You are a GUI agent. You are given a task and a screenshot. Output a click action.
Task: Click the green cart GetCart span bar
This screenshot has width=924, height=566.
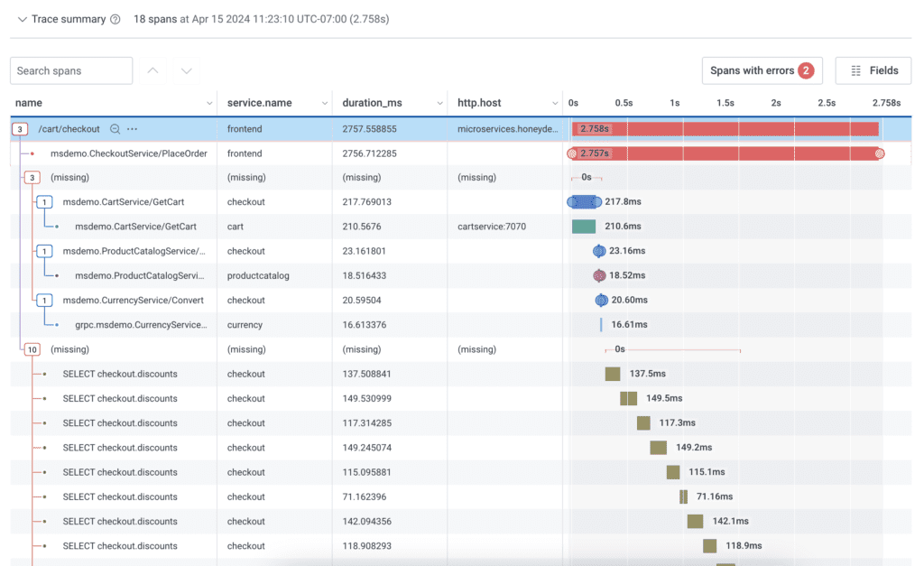(x=584, y=227)
